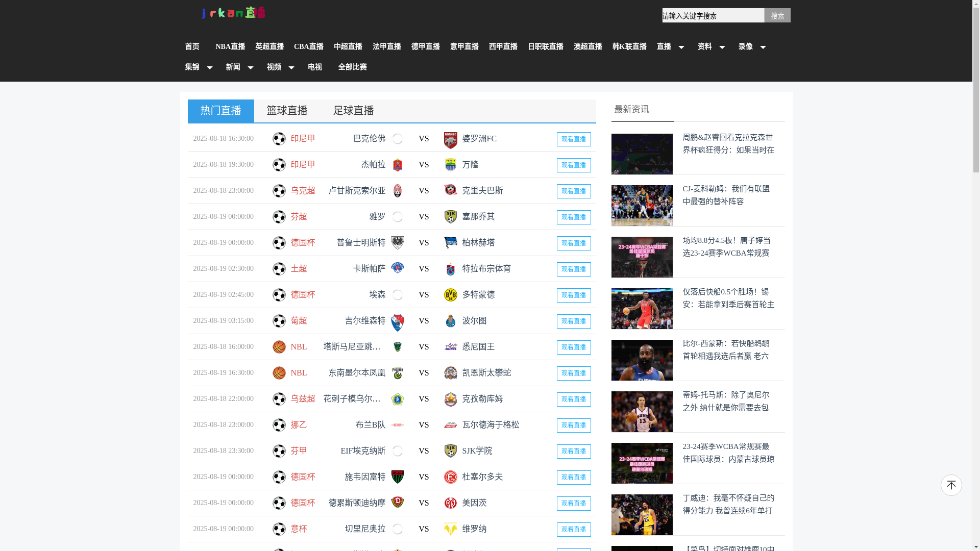Click the 搜索 search button

(777, 16)
